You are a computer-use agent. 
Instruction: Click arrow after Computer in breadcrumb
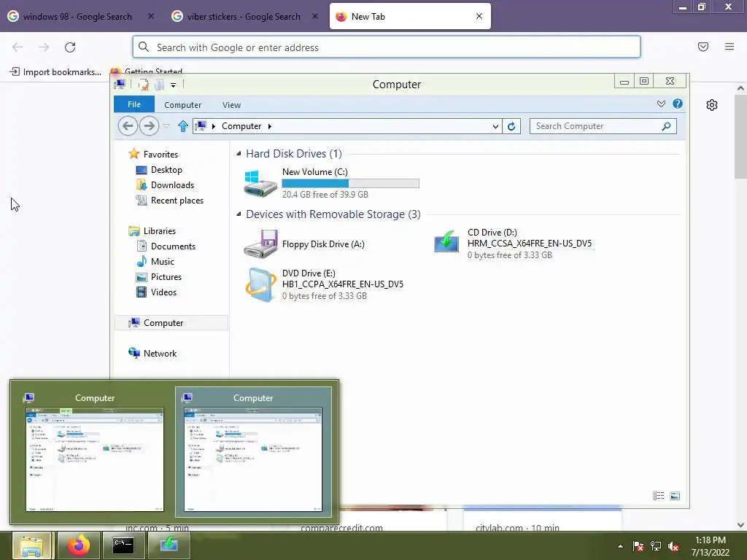coord(270,126)
